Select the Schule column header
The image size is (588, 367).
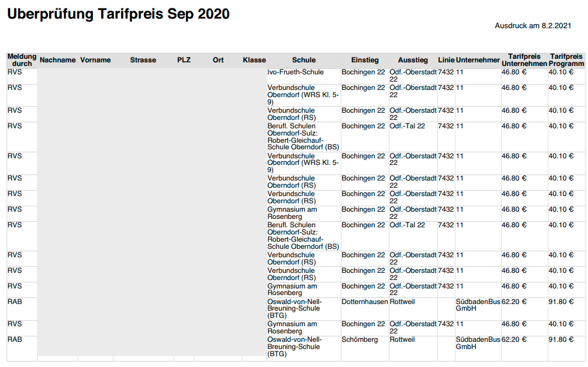[x=304, y=60]
